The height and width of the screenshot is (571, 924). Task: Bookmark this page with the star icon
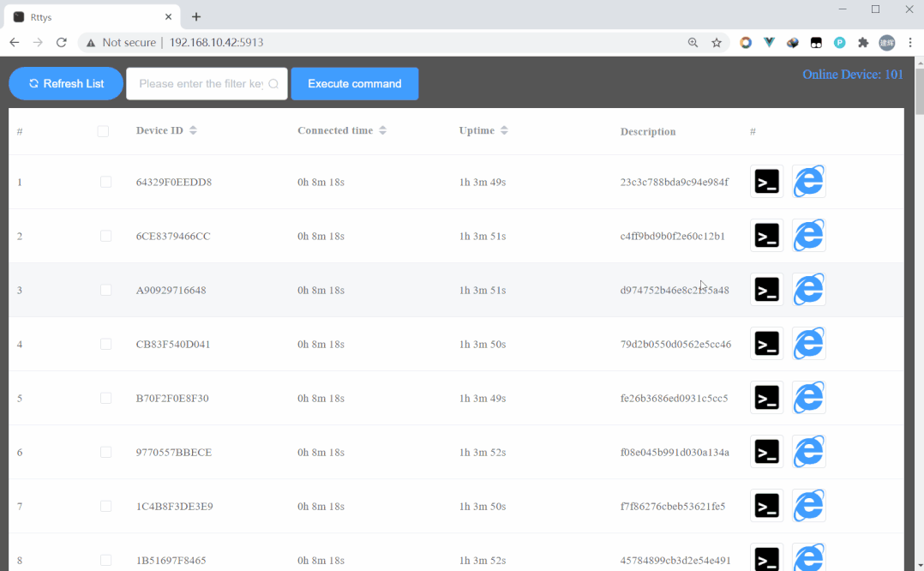coord(717,42)
